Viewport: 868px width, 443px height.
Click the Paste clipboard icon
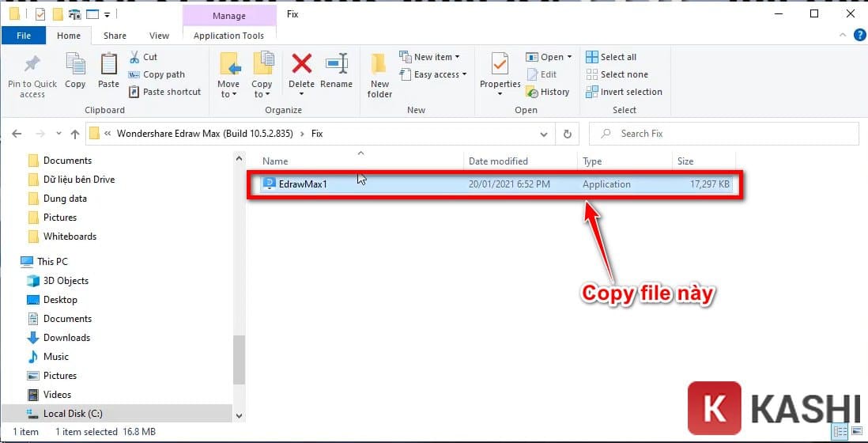[108, 64]
